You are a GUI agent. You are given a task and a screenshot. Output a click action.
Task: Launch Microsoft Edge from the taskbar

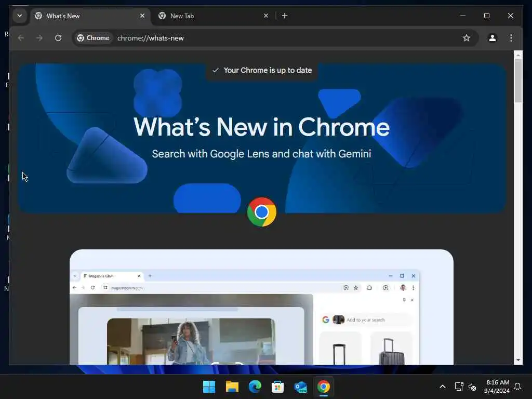(255, 387)
